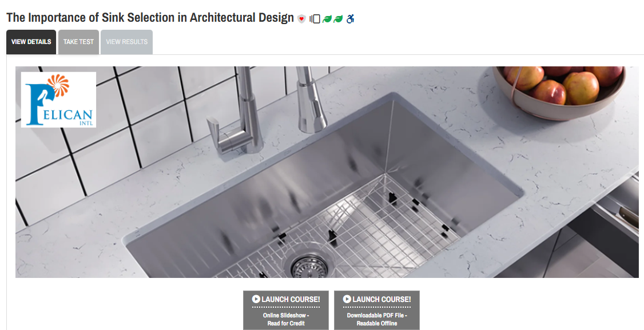Click the course title heading text

[150, 18]
